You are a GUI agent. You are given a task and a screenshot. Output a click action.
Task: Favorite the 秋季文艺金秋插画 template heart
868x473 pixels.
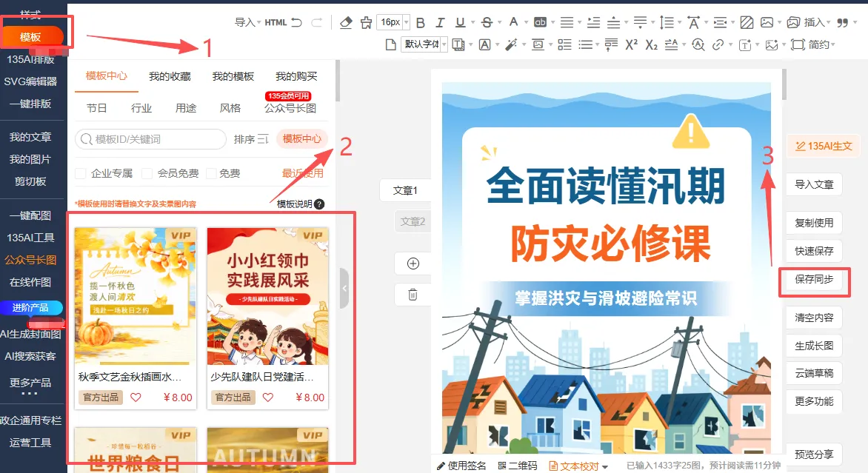pyautogui.click(x=136, y=397)
